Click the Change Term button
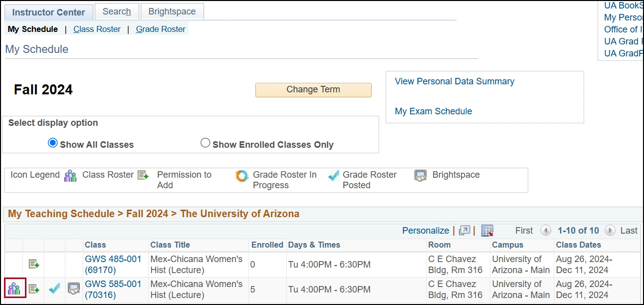The height and width of the screenshot is (305, 644). (313, 90)
